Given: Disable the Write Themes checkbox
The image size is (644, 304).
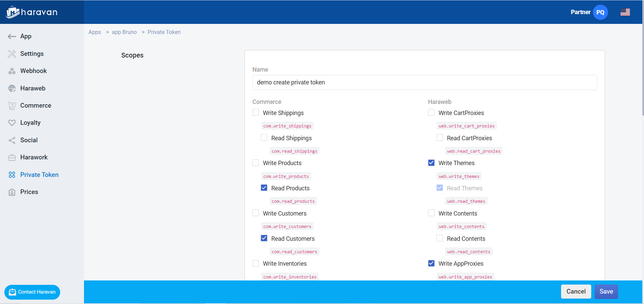Looking at the screenshot, I should (431, 163).
